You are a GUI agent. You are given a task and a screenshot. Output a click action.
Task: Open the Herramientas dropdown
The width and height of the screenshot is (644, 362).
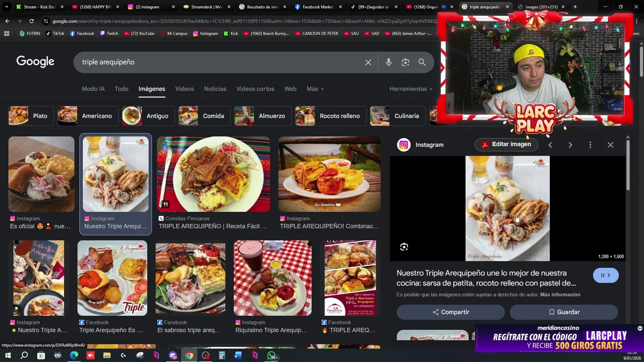[411, 89]
